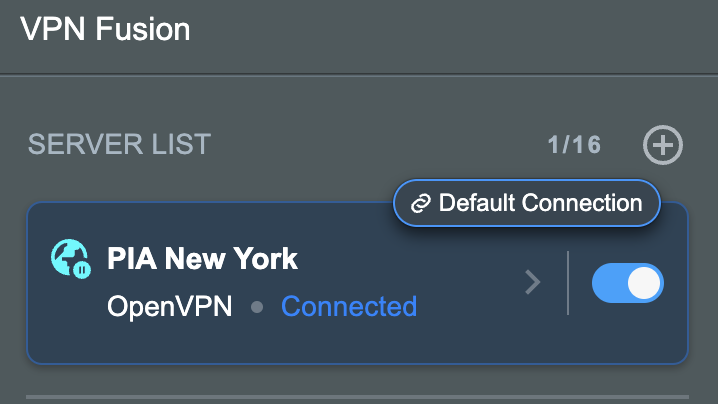The width and height of the screenshot is (718, 404).
Task: Click the 1/16 server count indicator
Action: coord(574,145)
